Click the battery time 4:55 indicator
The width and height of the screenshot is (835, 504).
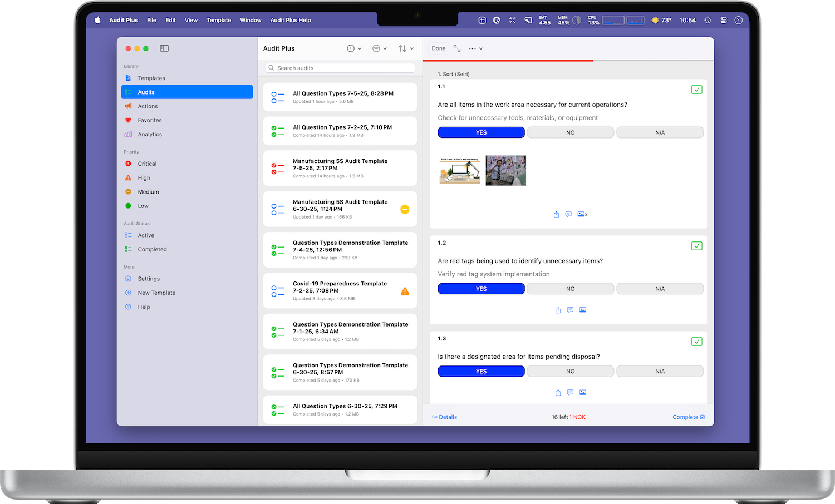544,20
